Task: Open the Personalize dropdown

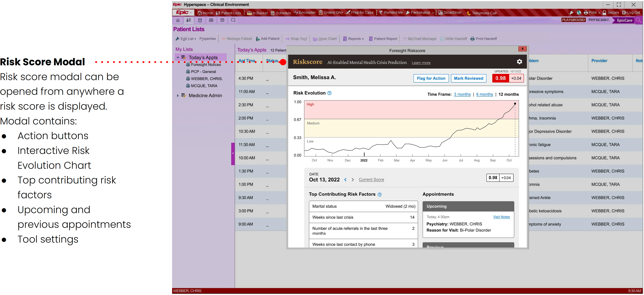Action: [x=420, y=13]
